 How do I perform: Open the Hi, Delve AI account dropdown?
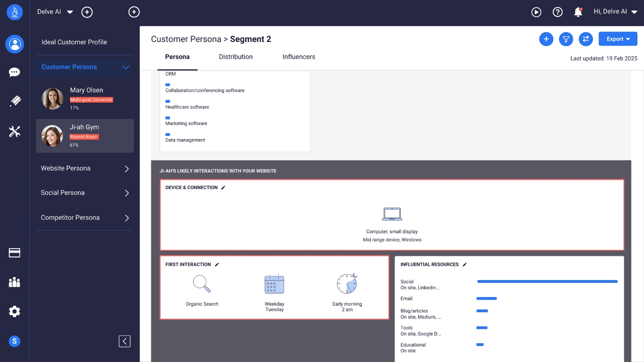pos(615,12)
